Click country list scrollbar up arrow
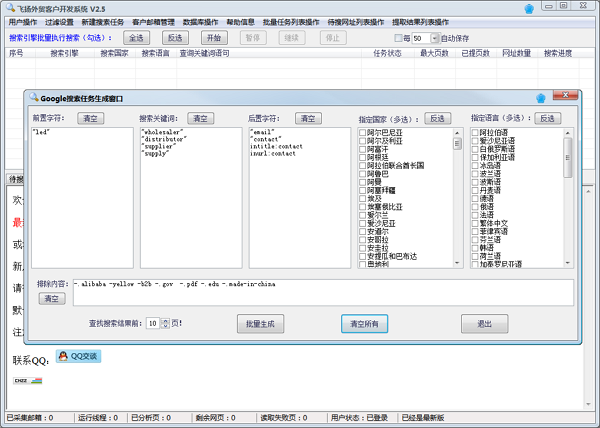The width and height of the screenshot is (600, 428). [x=457, y=133]
